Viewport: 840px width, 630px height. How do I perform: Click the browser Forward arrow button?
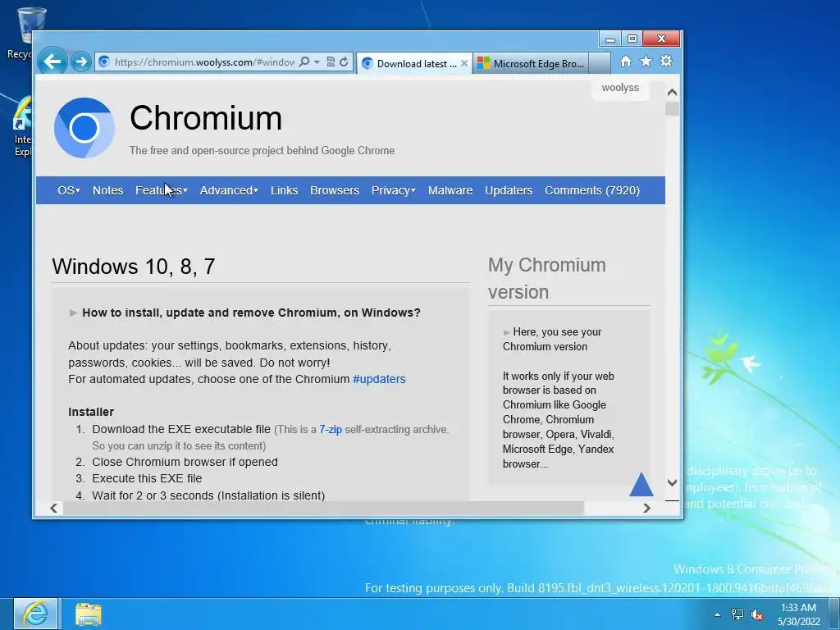pyautogui.click(x=81, y=62)
